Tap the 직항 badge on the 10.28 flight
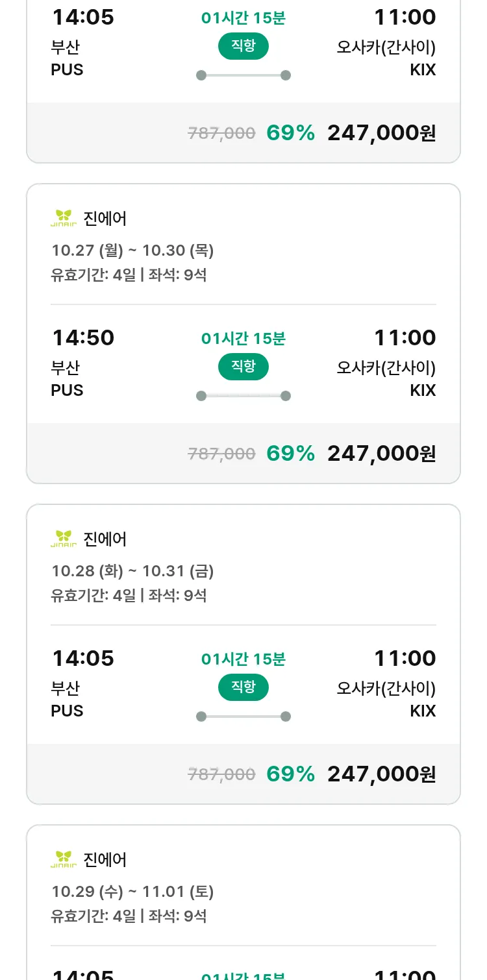The width and height of the screenshot is (487, 980). [x=243, y=687]
